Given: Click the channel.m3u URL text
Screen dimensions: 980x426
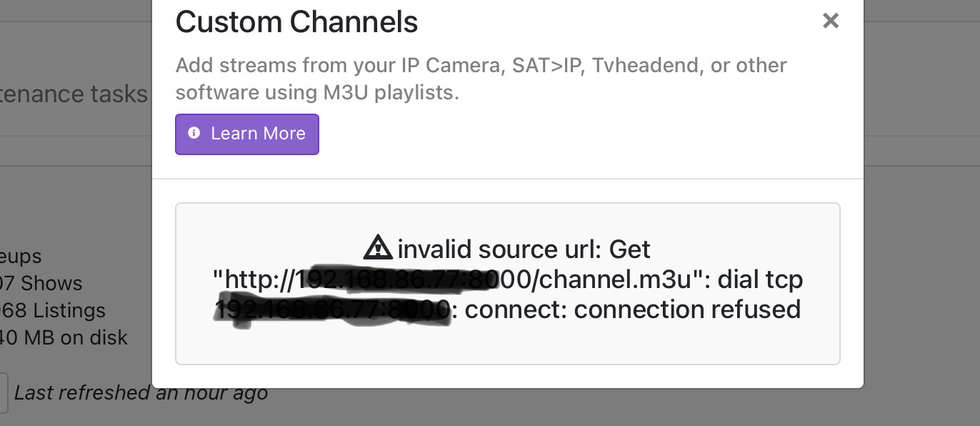Looking at the screenshot, I should (x=613, y=279).
